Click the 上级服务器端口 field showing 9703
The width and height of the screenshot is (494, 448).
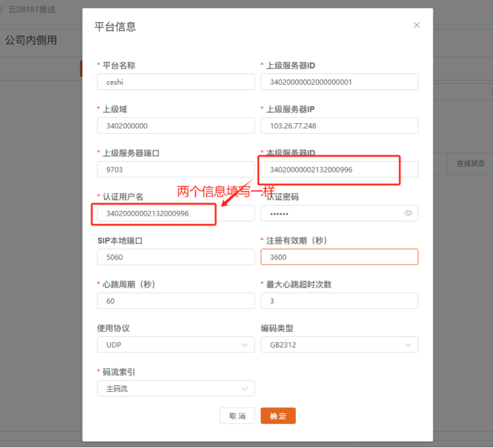click(176, 170)
